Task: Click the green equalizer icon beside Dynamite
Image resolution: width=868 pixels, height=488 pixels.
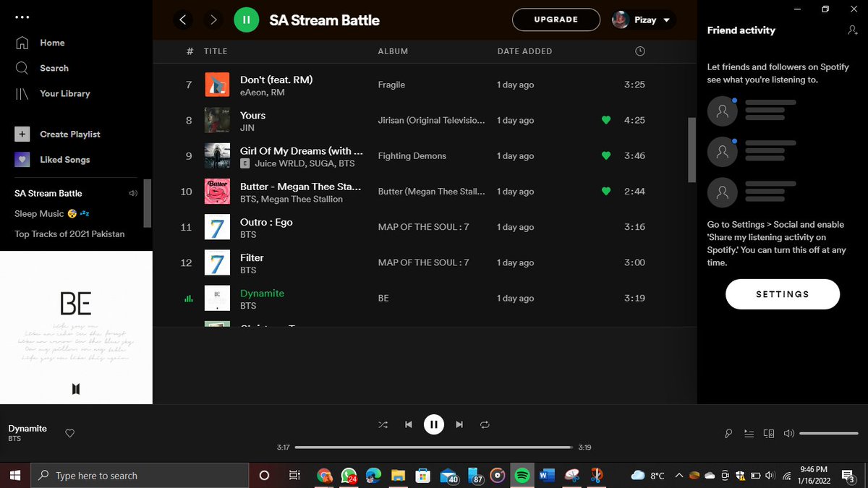Action: click(x=189, y=298)
